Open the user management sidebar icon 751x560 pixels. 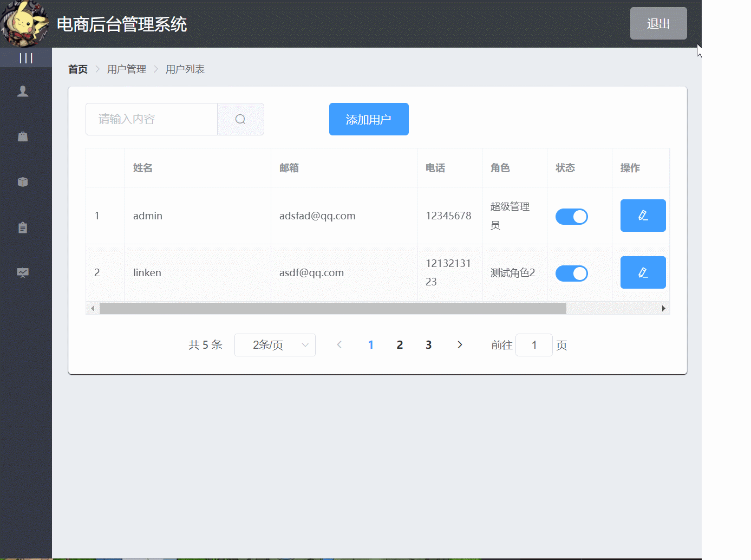click(x=23, y=92)
